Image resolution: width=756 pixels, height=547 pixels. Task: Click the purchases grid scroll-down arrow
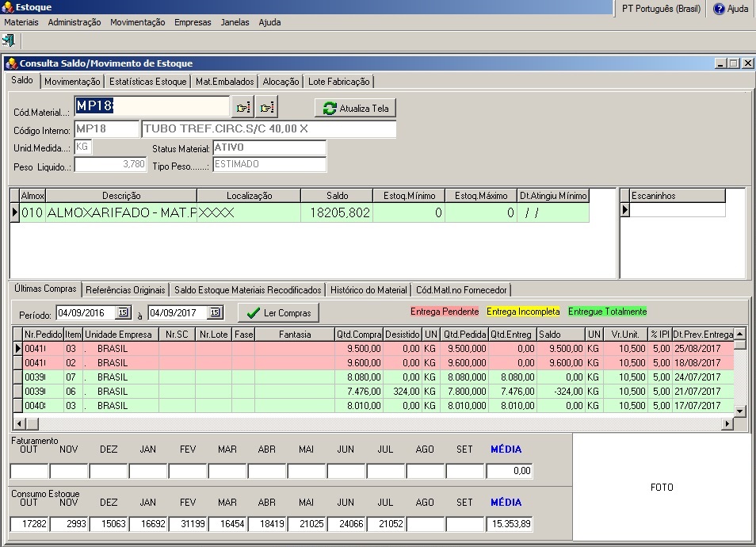tap(739, 411)
